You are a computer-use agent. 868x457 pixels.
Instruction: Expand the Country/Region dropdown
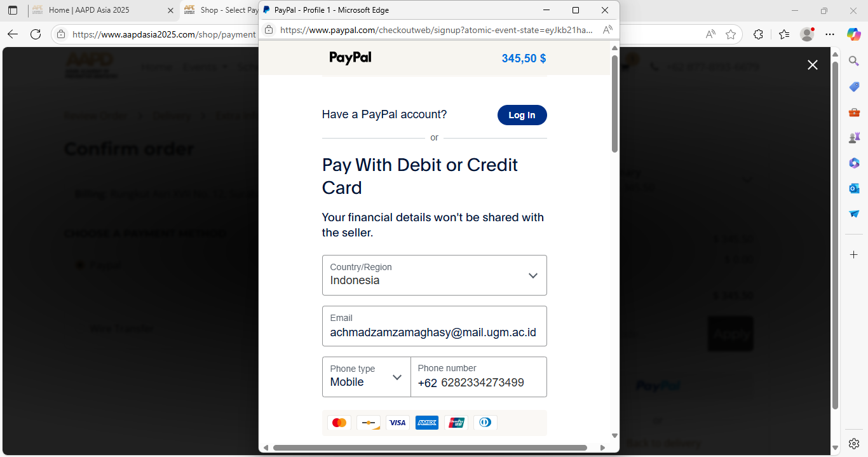click(435, 275)
